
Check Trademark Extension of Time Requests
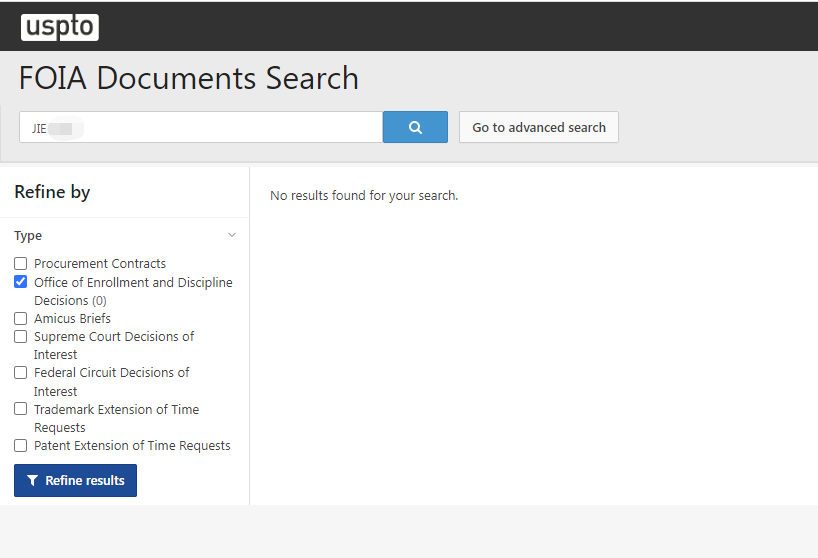(x=20, y=409)
